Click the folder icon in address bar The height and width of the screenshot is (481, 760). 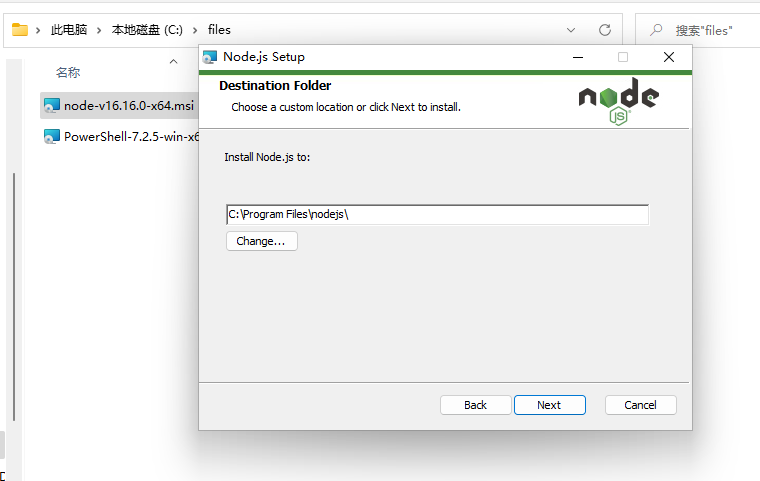point(19,30)
